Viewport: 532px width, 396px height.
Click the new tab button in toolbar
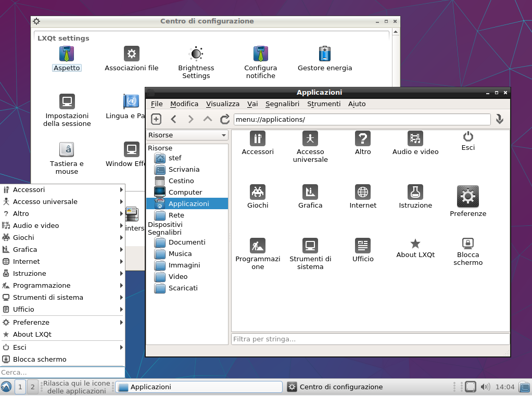coord(156,119)
